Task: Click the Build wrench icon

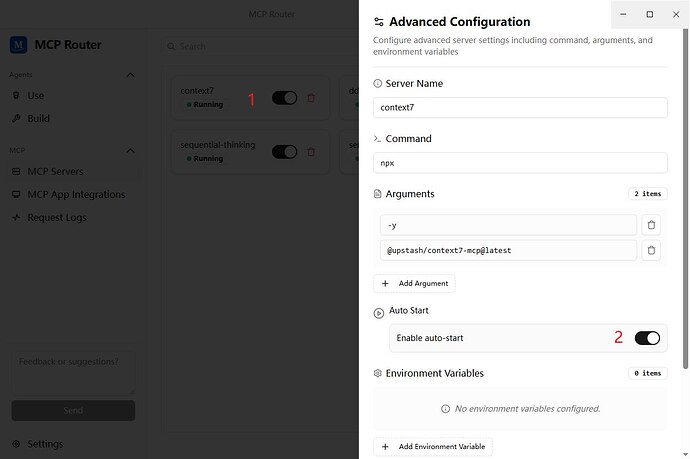Action: (x=16, y=118)
